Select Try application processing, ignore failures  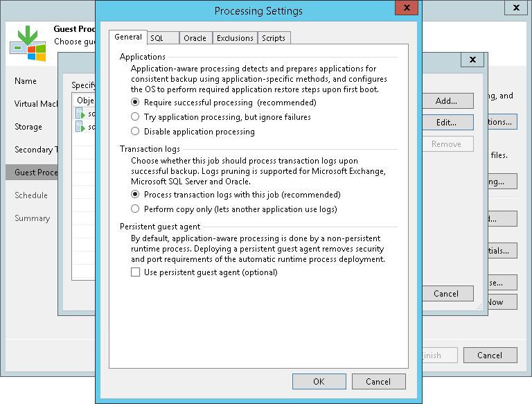[x=135, y=117]
